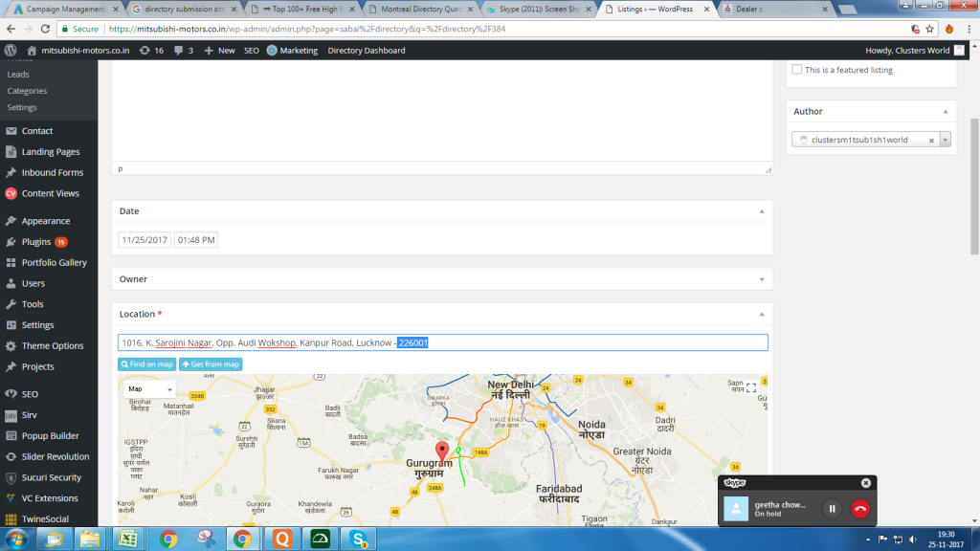Click the time field 01:48 PM
Viewport: 980px width, 551px height.
195,240
